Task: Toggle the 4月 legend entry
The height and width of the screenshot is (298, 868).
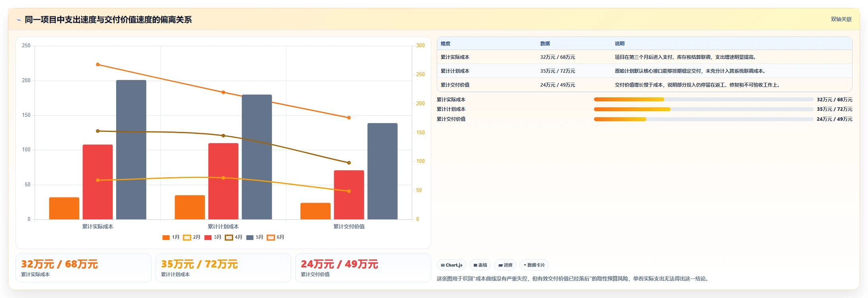Action: point(234,237)
